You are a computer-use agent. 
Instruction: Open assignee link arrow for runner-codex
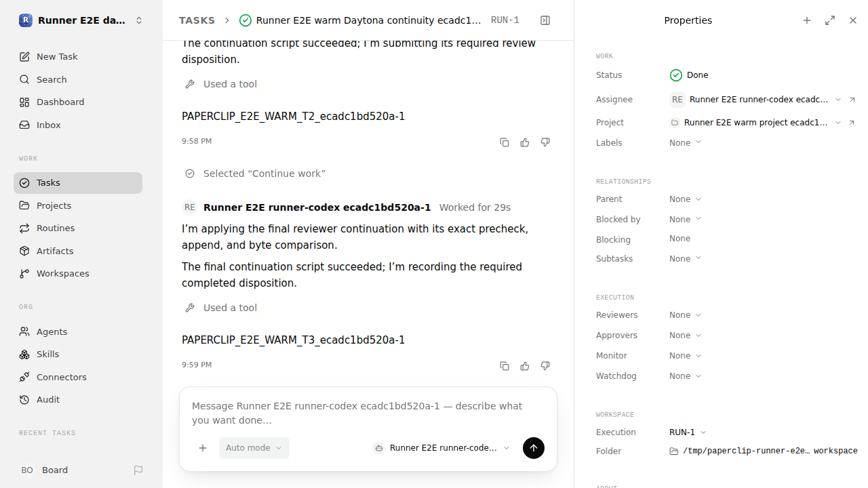[x=852, y=100]
